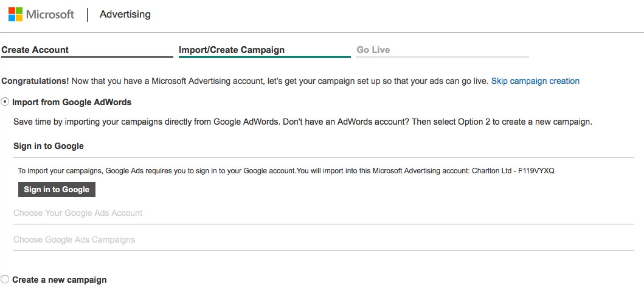Click the 'Save time by importing' description text
Screen dimensions: 644x287
(303, 122)
